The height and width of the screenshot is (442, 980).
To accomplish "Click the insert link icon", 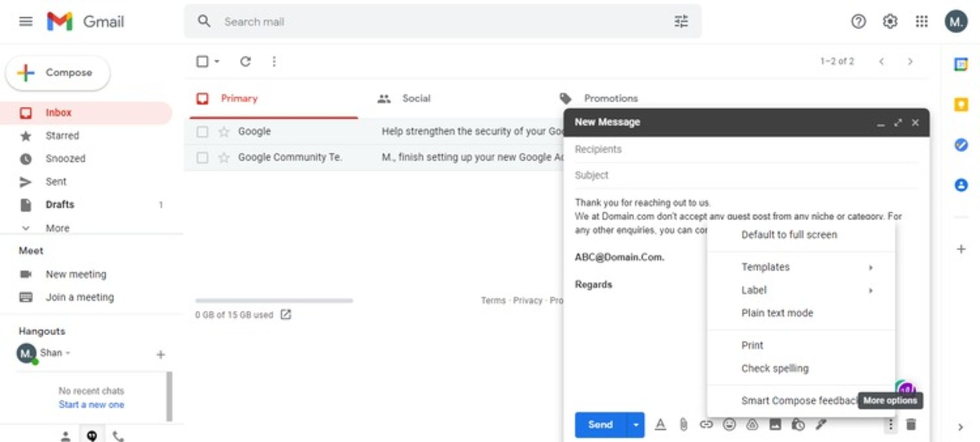I will click(706, 424).
